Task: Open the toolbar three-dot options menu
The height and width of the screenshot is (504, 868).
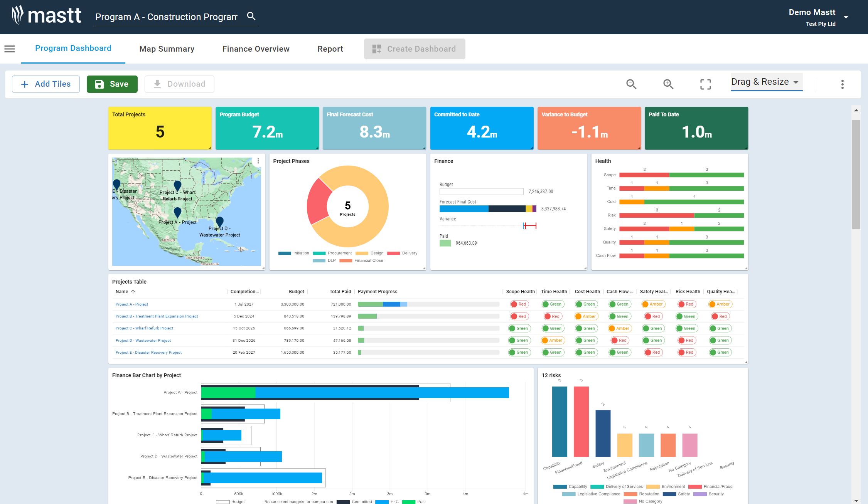Action: tap(842, 84)
